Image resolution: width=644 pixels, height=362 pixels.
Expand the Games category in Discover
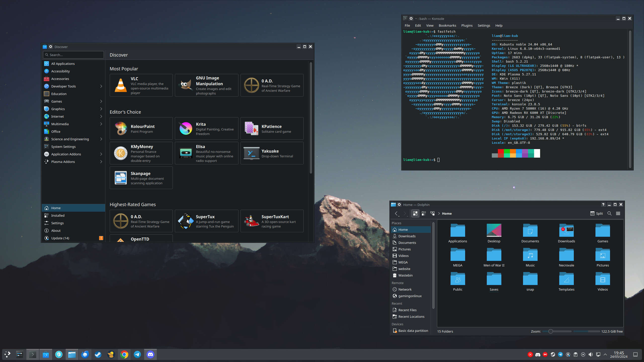click(101, 101)
